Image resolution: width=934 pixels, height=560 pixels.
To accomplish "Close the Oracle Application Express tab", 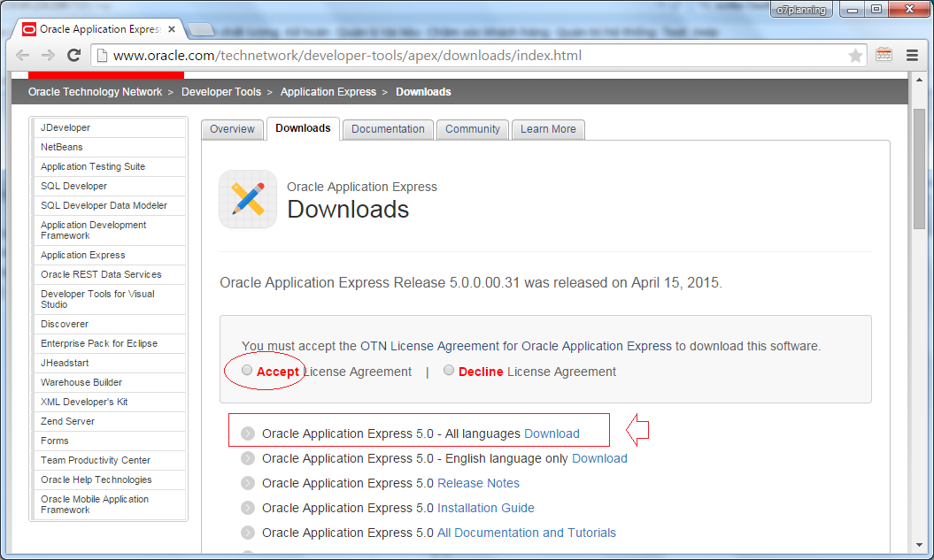I will (x=172, y=29).
